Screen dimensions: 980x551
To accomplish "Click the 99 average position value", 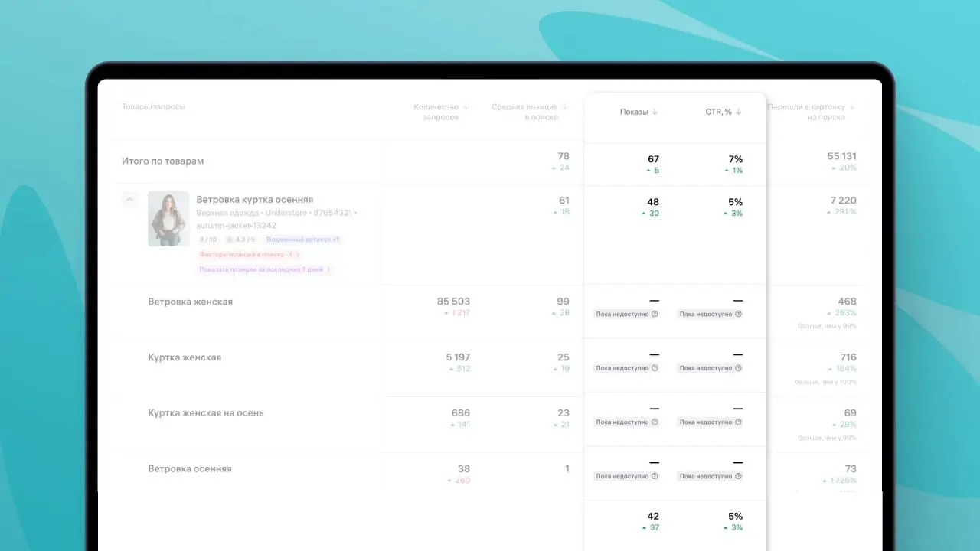I will [563, 302].
